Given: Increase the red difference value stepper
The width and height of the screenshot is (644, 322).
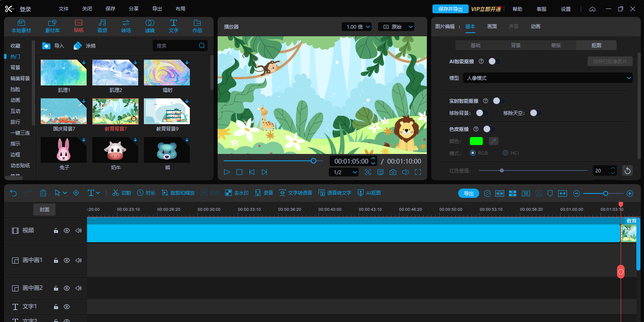Looking at the screenshot, I should point(613,168).
